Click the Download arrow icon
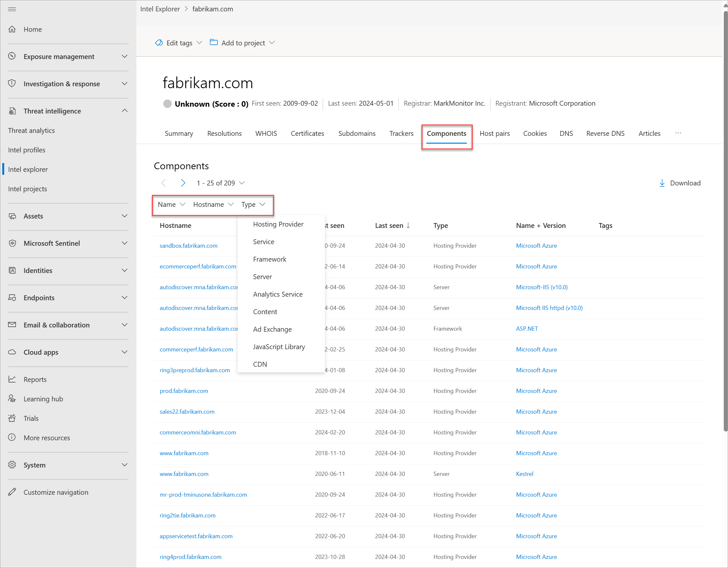728x568 pixels. (662, 183)
